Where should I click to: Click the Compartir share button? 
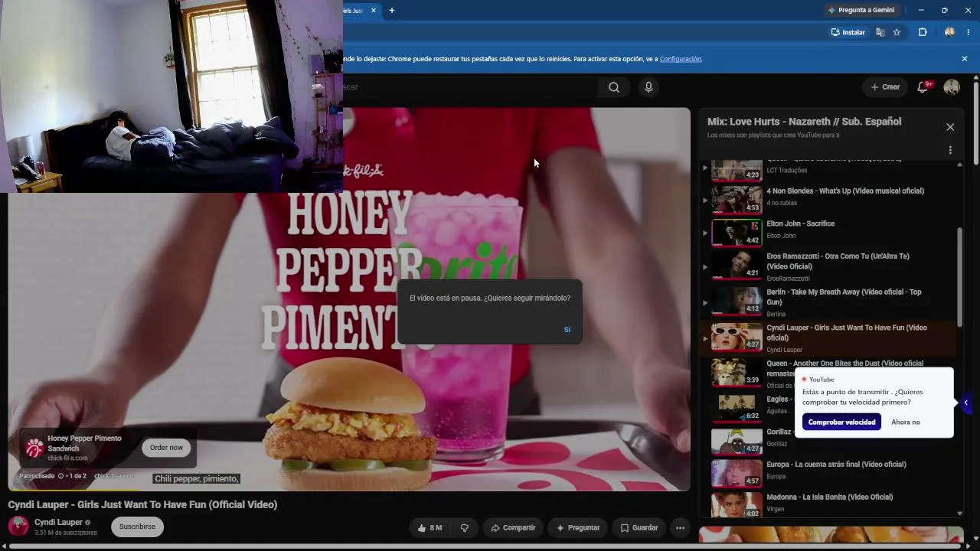pos(513,528)
